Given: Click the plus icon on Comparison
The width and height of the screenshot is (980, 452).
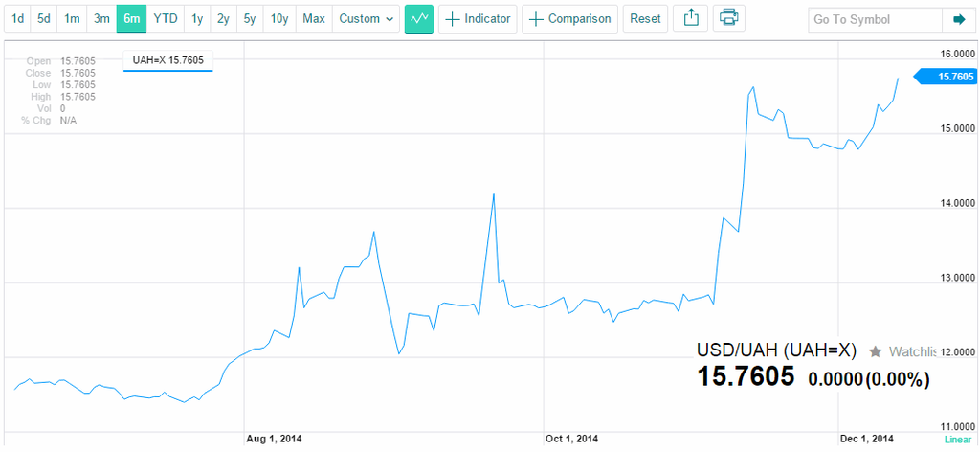Looking at the screenshot, I should pos(536,19).
